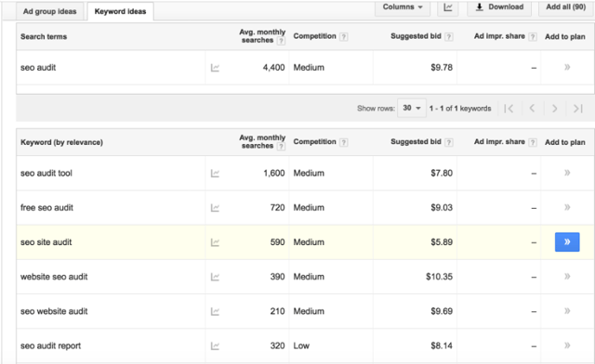Open help for Search terms Suggested bid column
The image size is (595, 364).
pyautogui.click(x=448, y=37)
